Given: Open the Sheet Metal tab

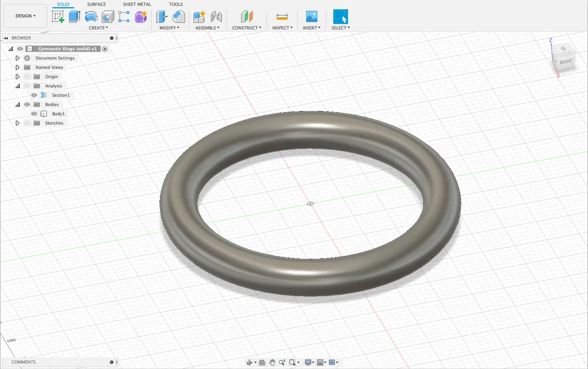Looking at the screenshot, I should point(136,4).
